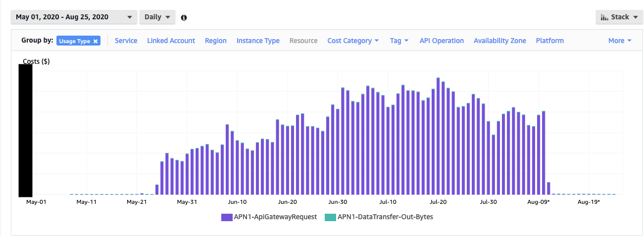Viewport: 644px width, 236px height.
Task: Toggle the APN1-DataTransfer-Out-Bytes legend swatch
Action: [x=330, y=217]
